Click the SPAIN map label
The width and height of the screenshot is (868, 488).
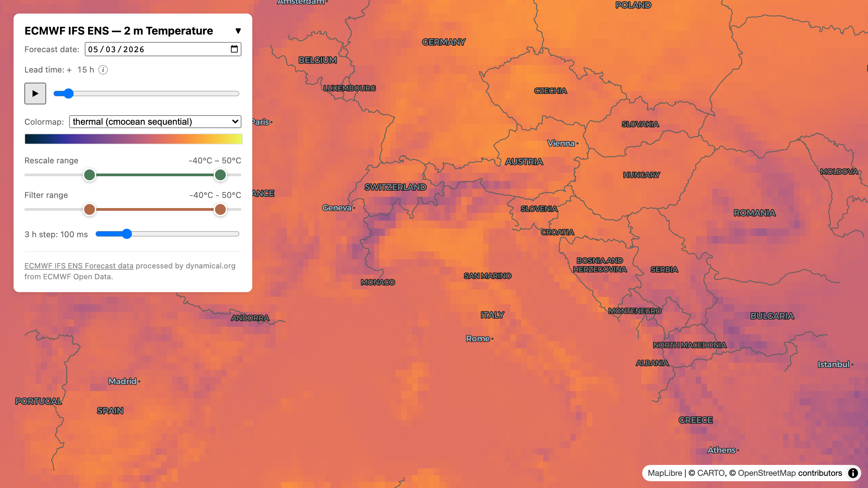110,411
